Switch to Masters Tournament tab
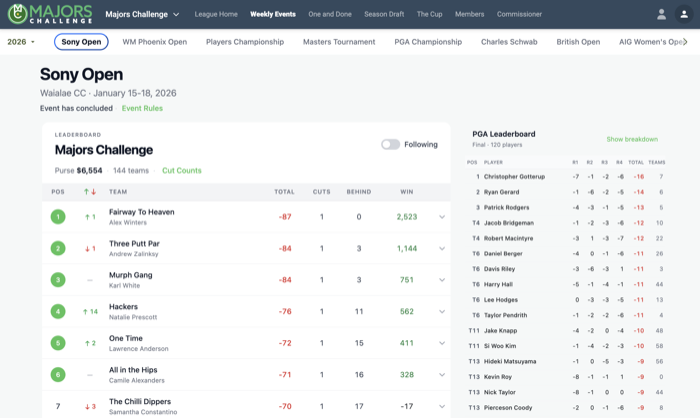 pyautogui.click(x=339, y=42)
